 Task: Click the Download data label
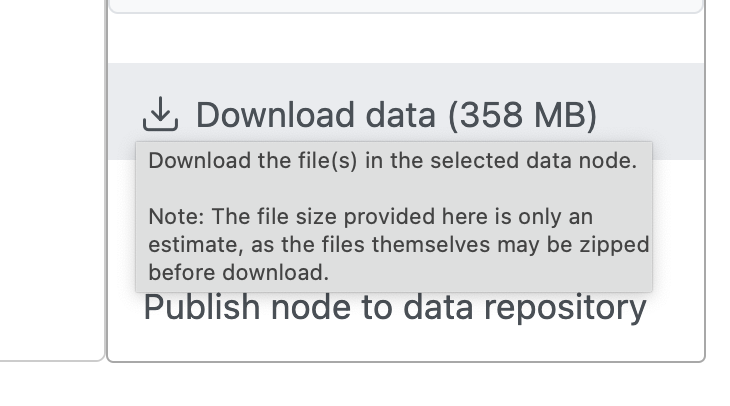pos(315,115)
